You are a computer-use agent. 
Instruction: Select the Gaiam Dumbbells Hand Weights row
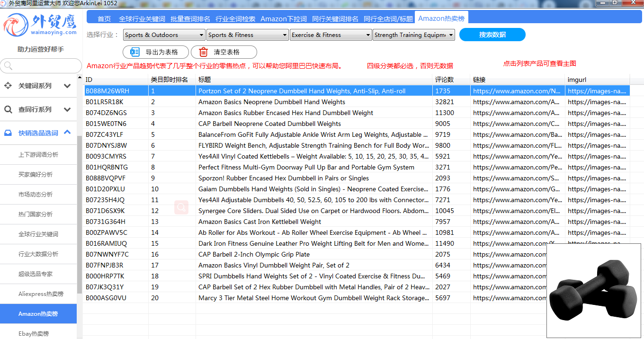tap(357, 189)
